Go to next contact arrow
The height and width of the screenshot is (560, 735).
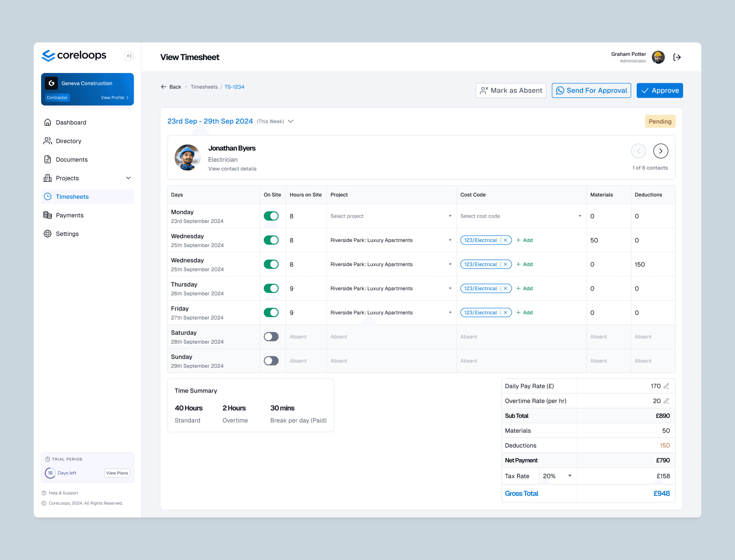click(660, 151)
